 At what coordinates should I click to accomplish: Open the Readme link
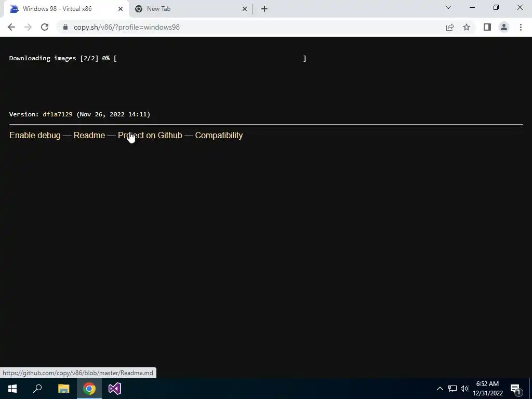click(x=89, y=135)
